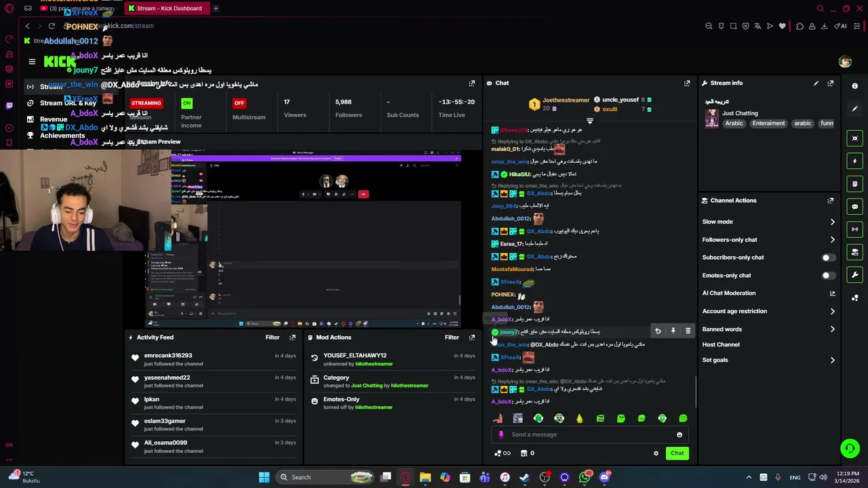This screenshot has height=488, width=868.
Task: Click in the Send a message field
Action: [x=590, y=435]
